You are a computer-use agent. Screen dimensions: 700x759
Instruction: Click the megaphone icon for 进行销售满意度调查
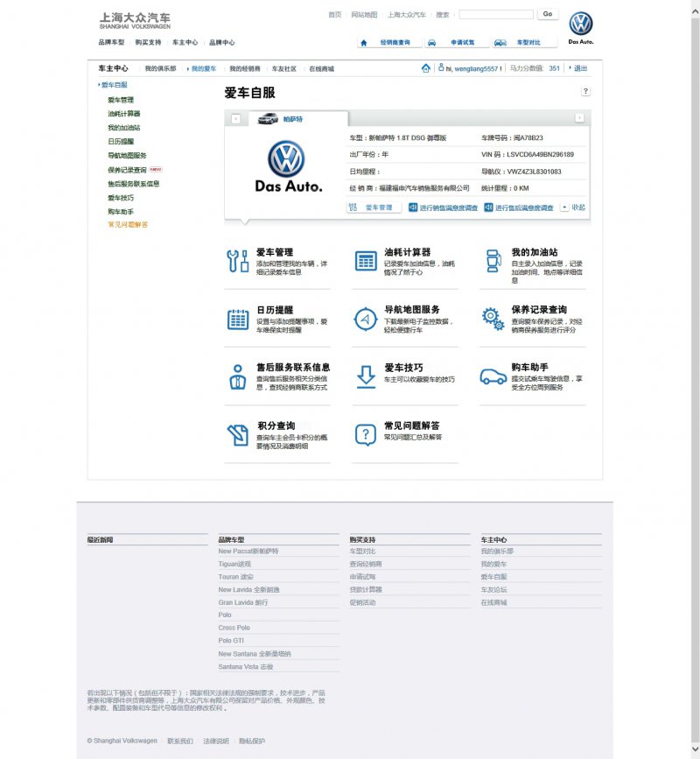(x=413, y=207)
